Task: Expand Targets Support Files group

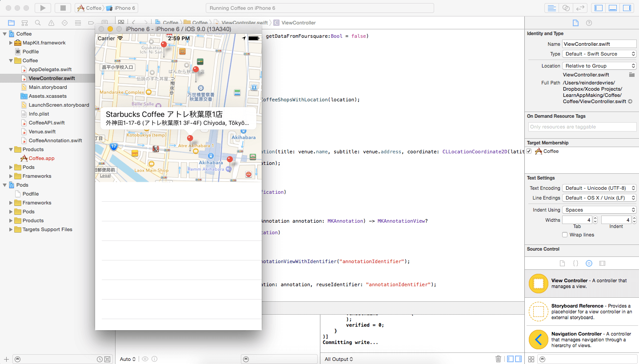Action: coord(11,229)
